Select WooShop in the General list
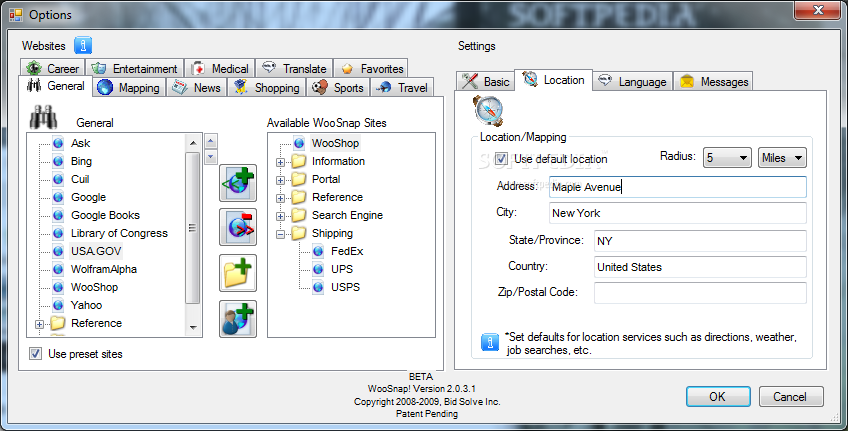Image resolution: width=848 pixels, height=431 pixels. pyautogui.click(x=94, y=287)
